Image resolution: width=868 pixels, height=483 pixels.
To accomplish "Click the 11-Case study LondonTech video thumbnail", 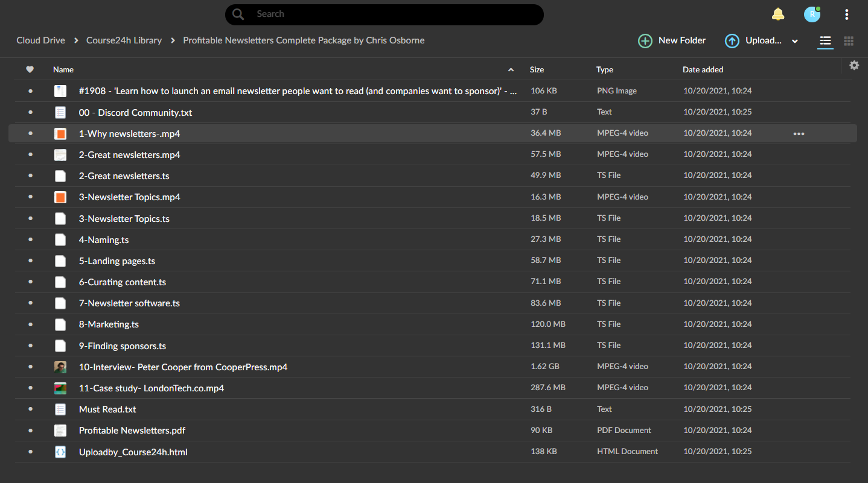I will point(60,388).
